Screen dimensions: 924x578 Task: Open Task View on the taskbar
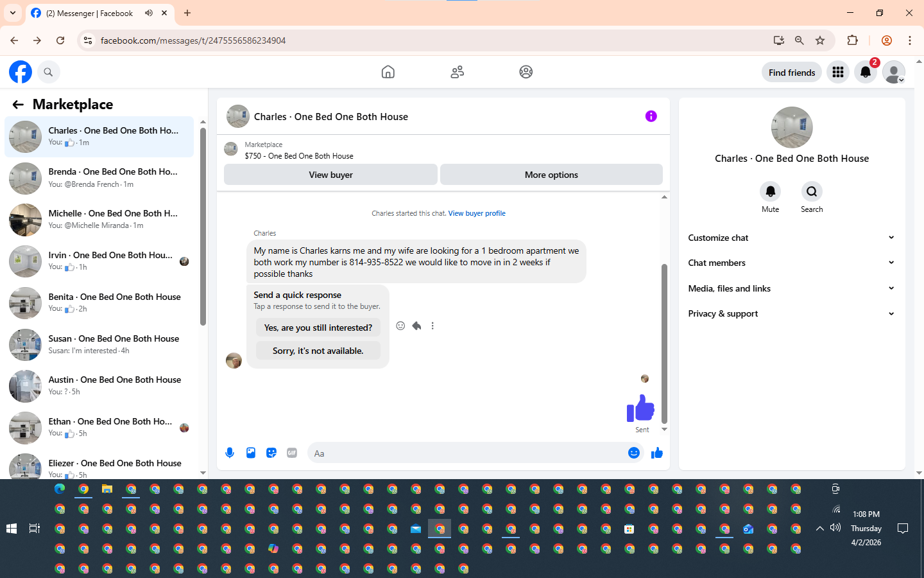coord(35,529)
